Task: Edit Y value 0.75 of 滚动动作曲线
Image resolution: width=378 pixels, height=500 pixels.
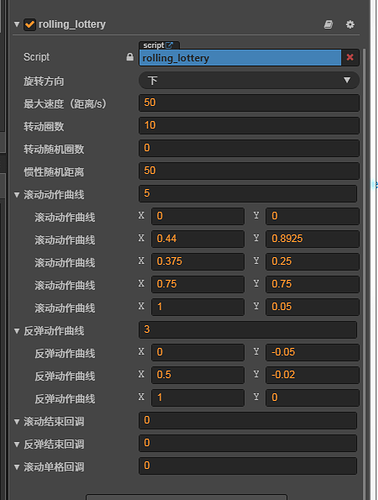Action: pos(312,284)
